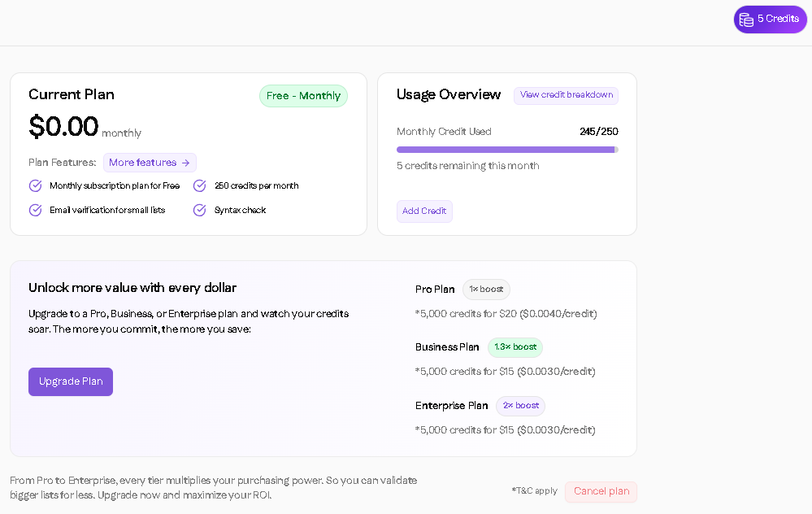Open the 5 Credits balance button
The width and height of the screenshot is (812, 514).
770,20
